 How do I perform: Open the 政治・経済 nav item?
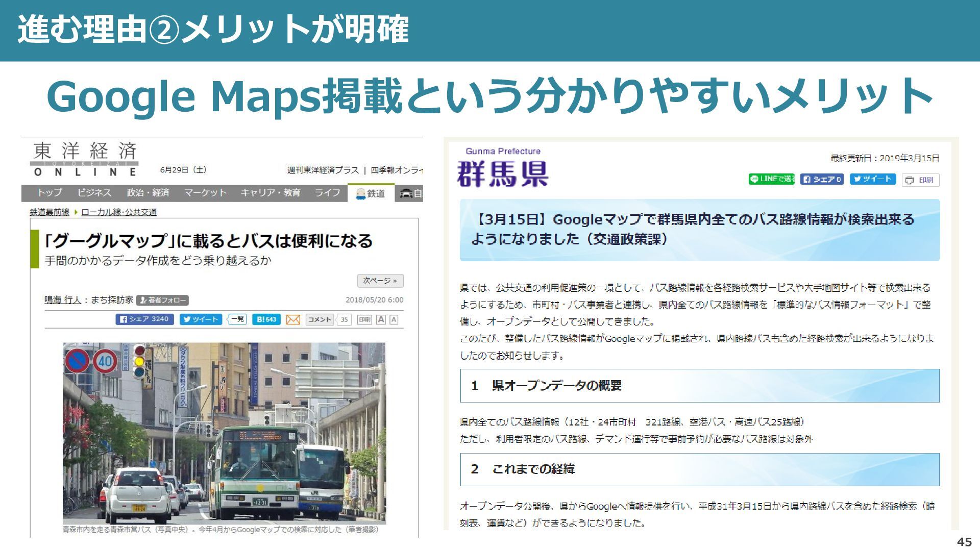(148, 193)
